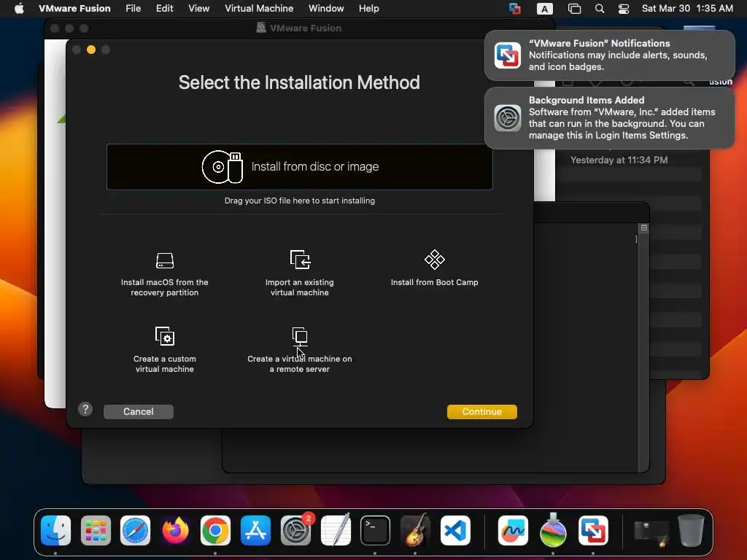Open the Help menu
Screen dimensions: 747x560
coord(368,8)
